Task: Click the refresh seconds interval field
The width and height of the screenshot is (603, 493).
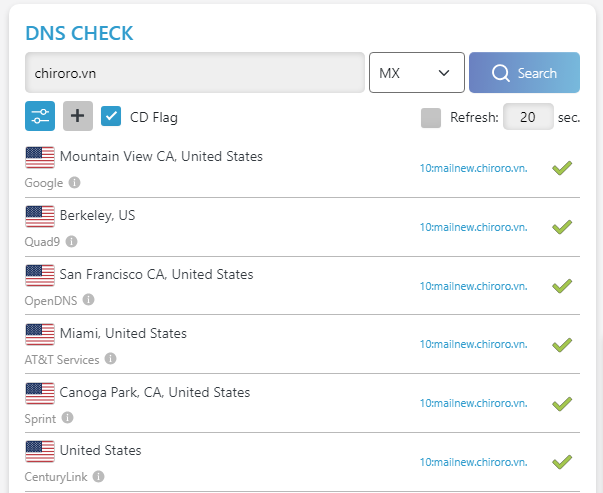Action: [x=528, y=118]
